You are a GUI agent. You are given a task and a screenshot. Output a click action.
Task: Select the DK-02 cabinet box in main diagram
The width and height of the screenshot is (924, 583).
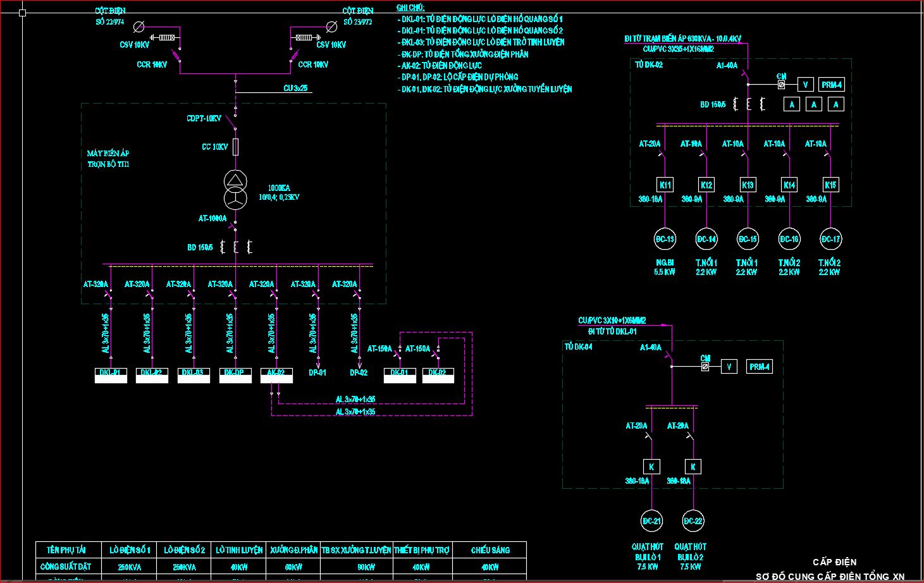(x=438, y=375)
